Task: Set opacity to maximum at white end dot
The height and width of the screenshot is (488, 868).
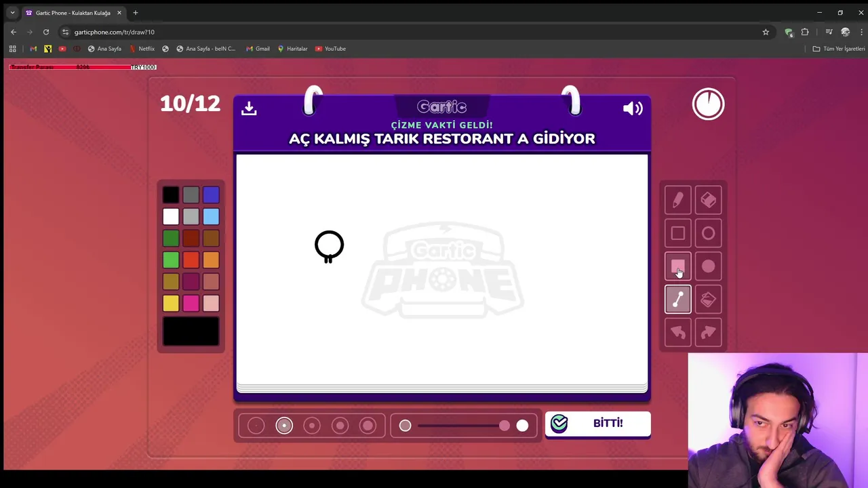Action: click(x=522, y=426)
